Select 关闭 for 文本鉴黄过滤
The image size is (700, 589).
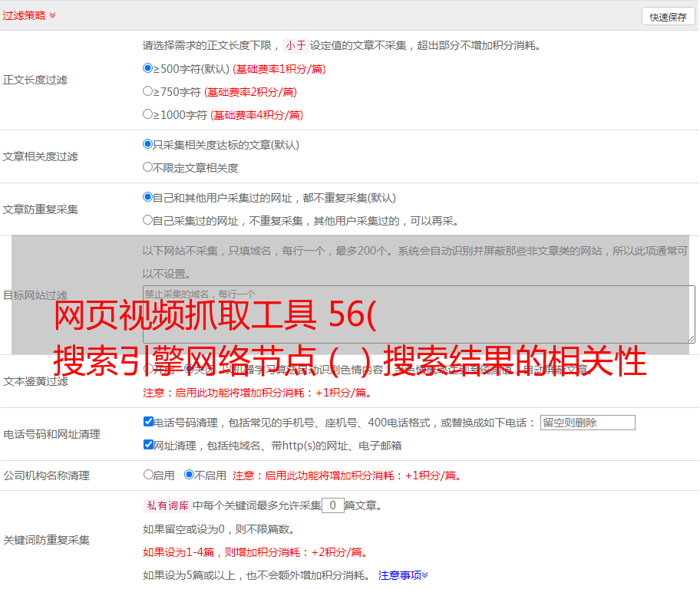point(189,369)
